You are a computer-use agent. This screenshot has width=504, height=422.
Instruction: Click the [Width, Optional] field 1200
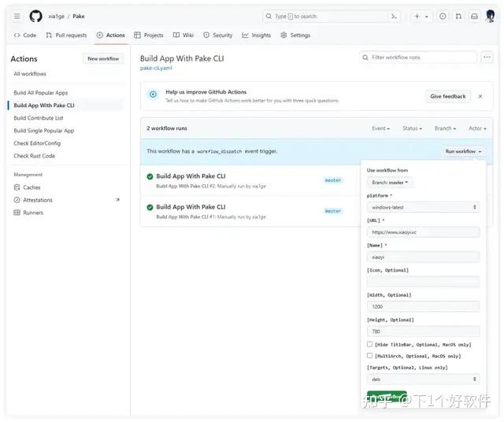coord(424,306)
